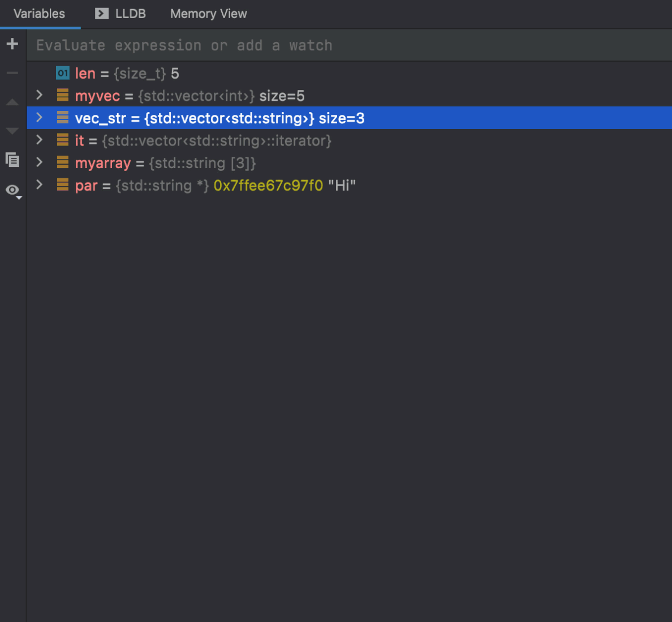
Task: Click the numbered badge icon next to len
Action: click(x=62, y=73)
